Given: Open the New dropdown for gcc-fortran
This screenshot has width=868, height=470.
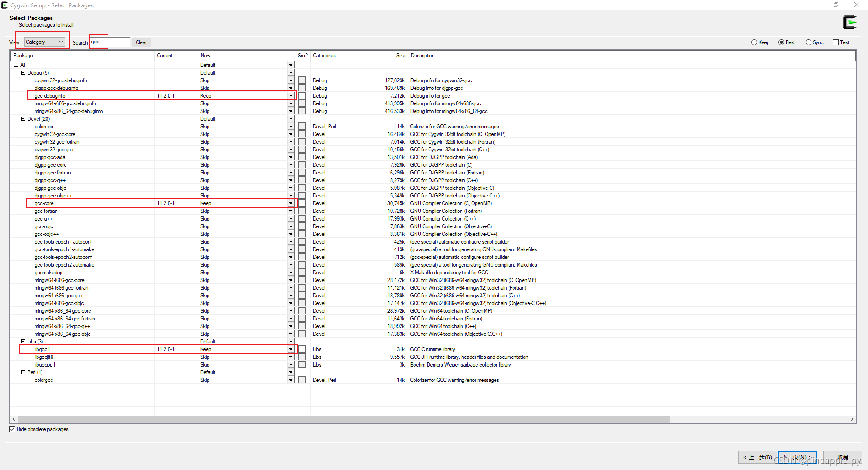Looking at the screenshot, I should [291, 211].
